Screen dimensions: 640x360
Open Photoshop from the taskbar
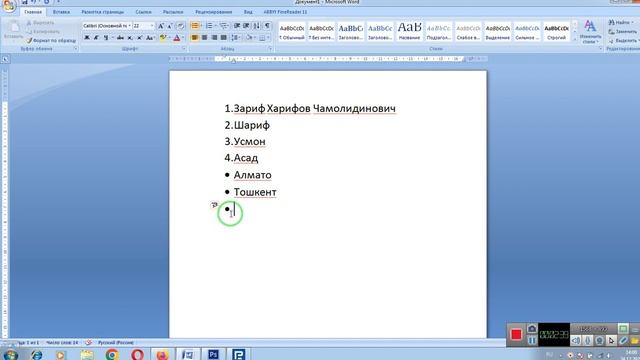pos(213,355)
